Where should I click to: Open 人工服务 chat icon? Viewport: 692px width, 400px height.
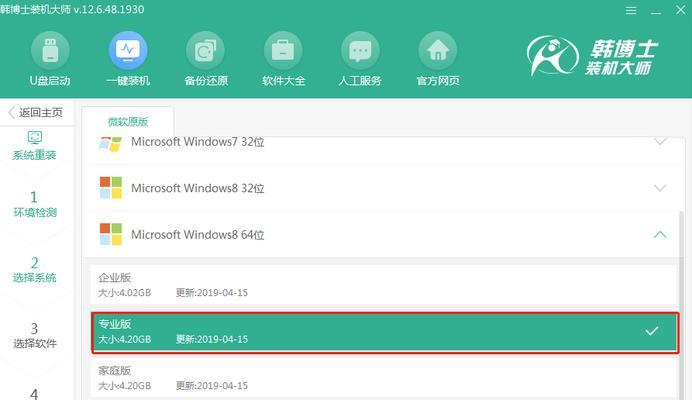click(x=360, y=51)
